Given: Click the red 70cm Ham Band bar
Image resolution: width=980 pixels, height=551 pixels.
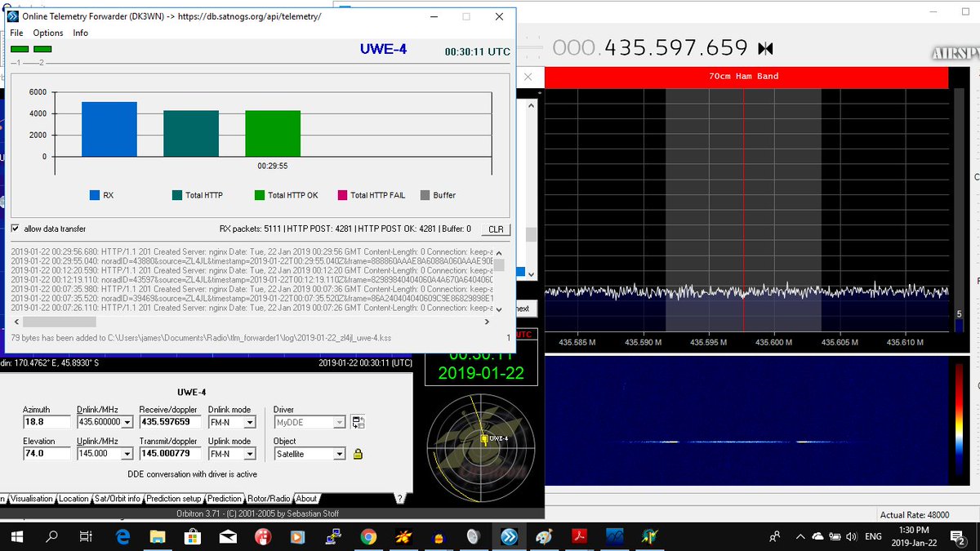Looking at the screenshot, I should click(x=745, y=77).
